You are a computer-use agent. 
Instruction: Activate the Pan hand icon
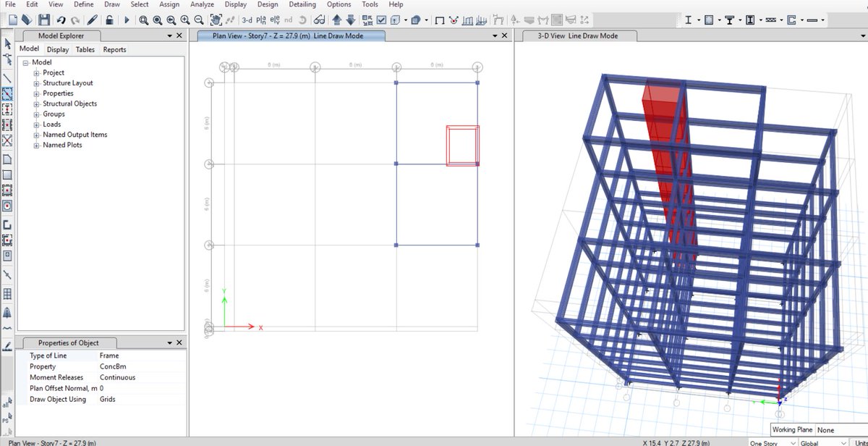tap(216, 20)
